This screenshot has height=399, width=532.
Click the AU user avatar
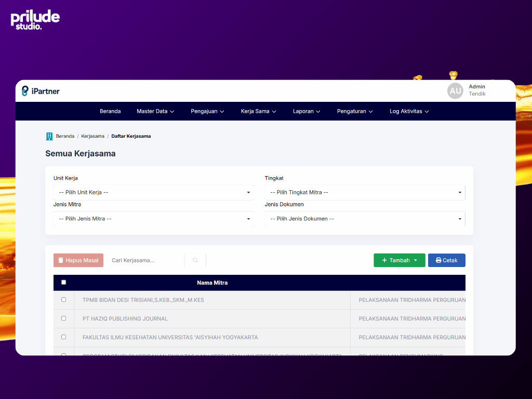455,91
